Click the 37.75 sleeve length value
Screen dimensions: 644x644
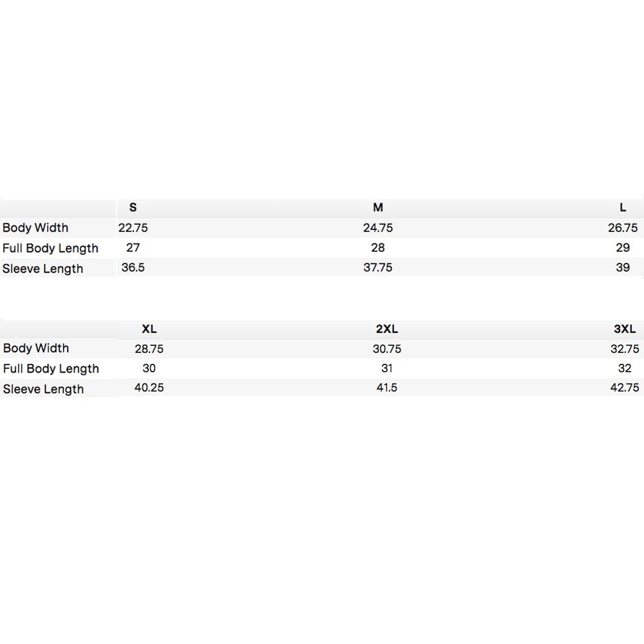click(x=378, y=267)
